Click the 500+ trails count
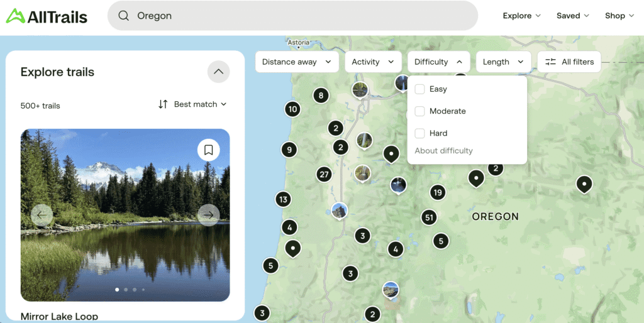Image resolution: width=644 pixels, height=323 pixels. (40, 106)
